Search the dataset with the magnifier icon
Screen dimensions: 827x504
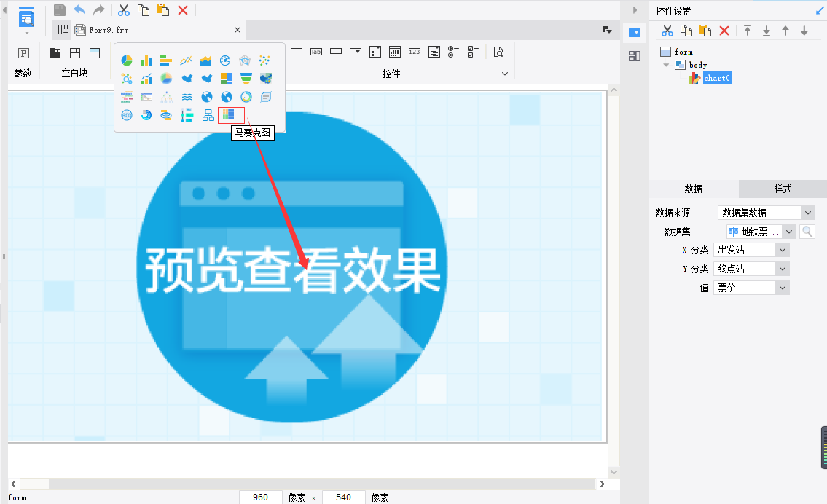tap(807, 232)
